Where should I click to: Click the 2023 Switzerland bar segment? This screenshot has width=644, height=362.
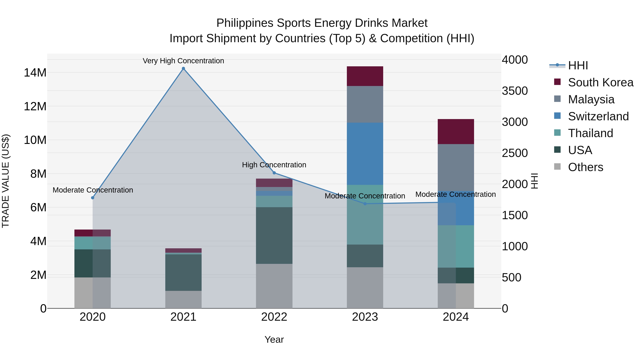[365, 154]
